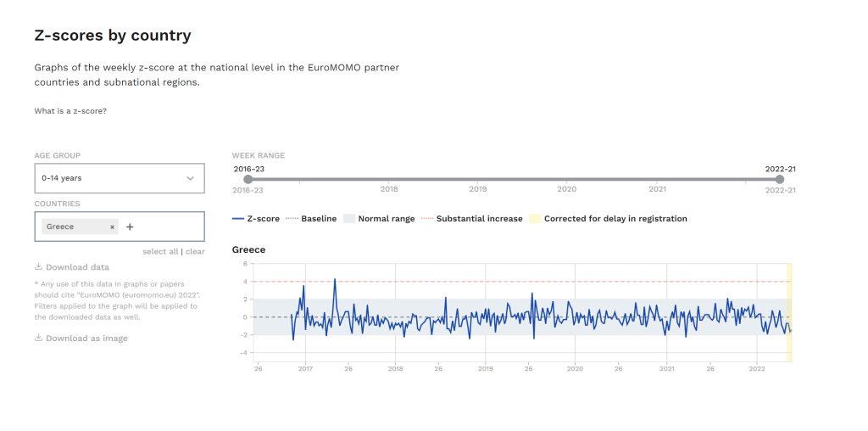Image resolution: width=868 pixels, height=431 pixels.
Task: Toggle the Normal range legend entry
Action: click(x=379, y=219)
